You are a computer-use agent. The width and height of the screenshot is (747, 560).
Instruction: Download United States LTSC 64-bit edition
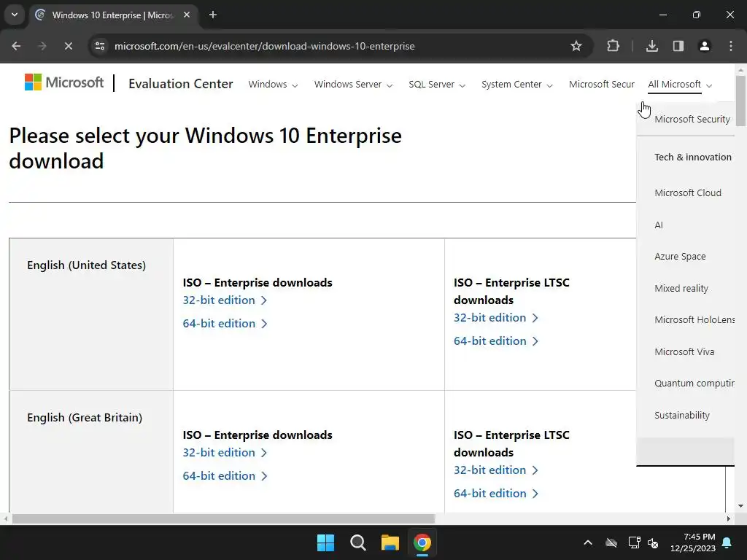[x=495, y=341]
